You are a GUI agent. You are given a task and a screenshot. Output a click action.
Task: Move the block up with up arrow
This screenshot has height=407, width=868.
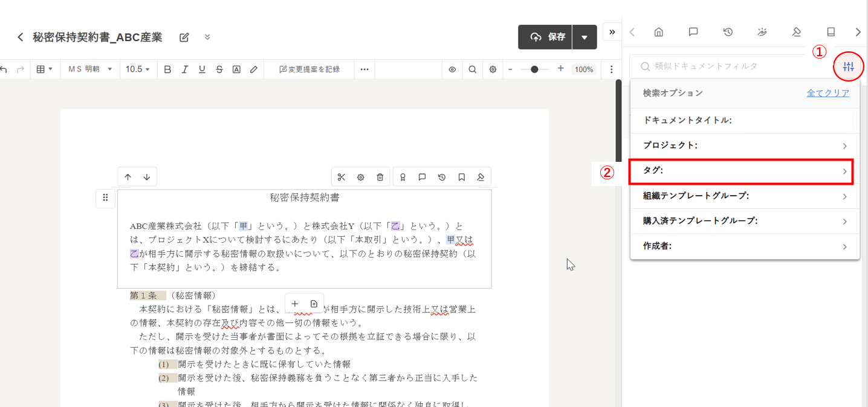128,177
